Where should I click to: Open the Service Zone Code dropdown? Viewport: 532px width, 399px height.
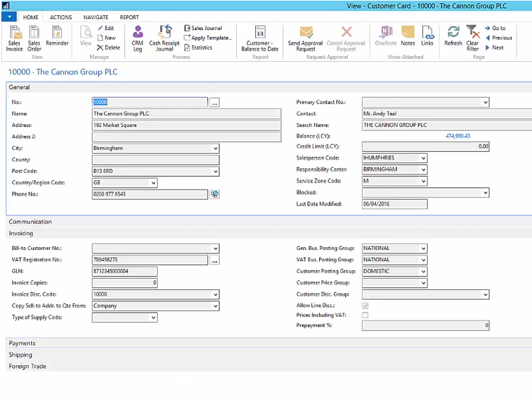point(424,181)
